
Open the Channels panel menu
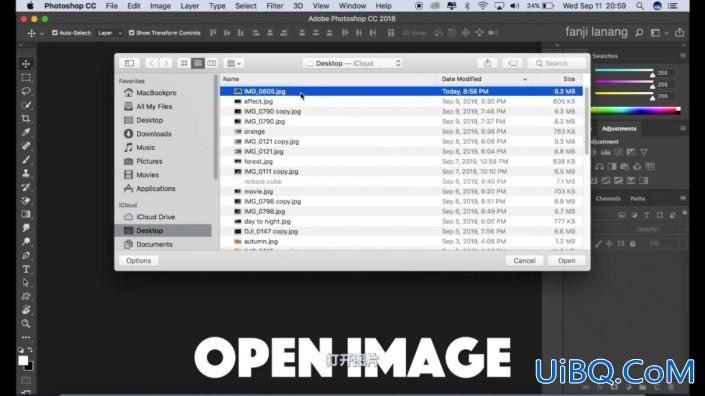pyautogui.click(x=683, y=198)
